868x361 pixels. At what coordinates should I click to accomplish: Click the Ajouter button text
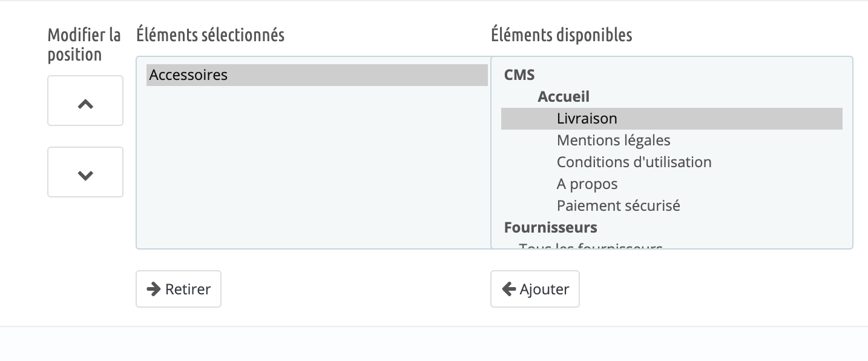coord(544,290)
